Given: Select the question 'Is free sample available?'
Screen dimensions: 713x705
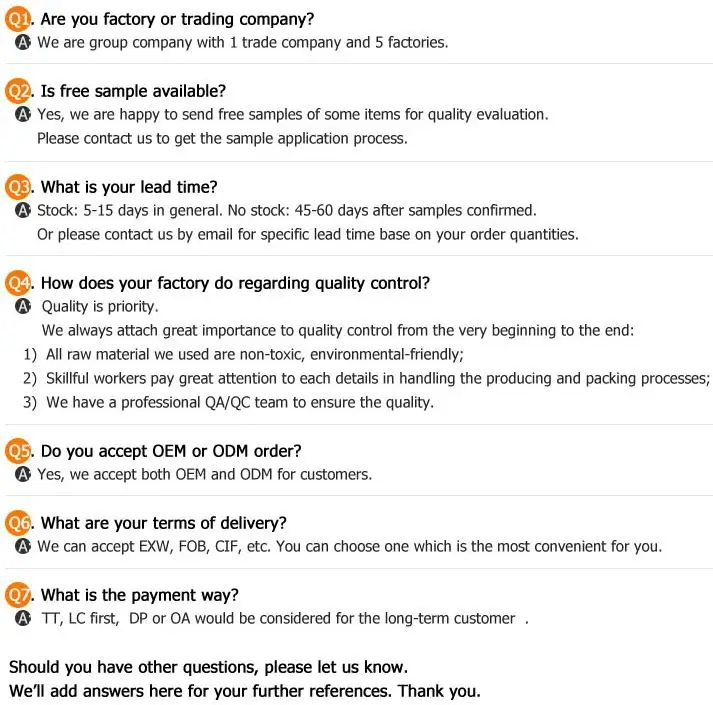Looking at the screenshot, I should [133, 91].
